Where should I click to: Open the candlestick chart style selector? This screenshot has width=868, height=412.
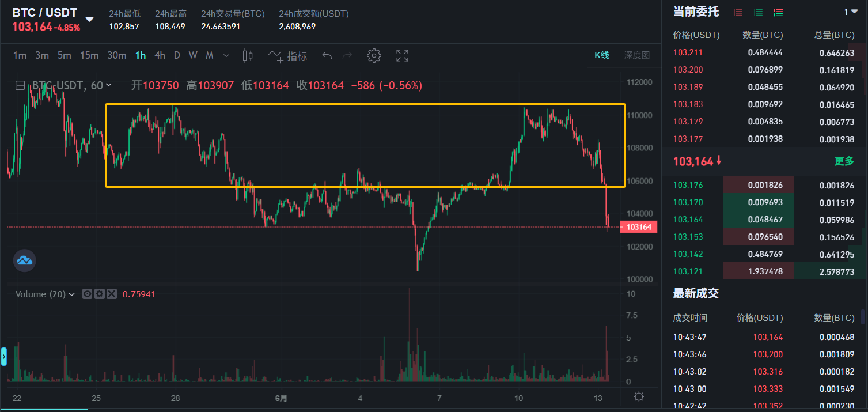coord(248,56)
